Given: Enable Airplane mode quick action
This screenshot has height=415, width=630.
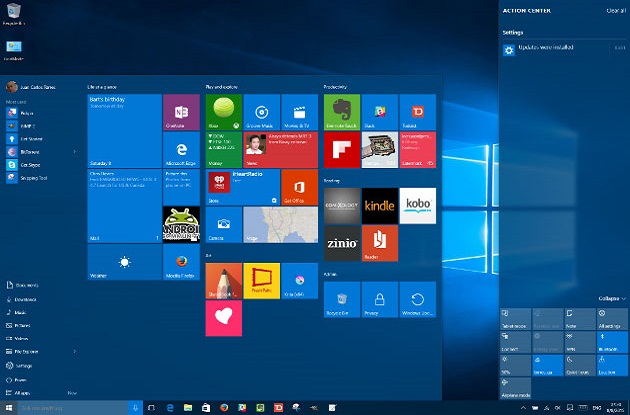Looking at the screenshot, I should coord(513,387).
